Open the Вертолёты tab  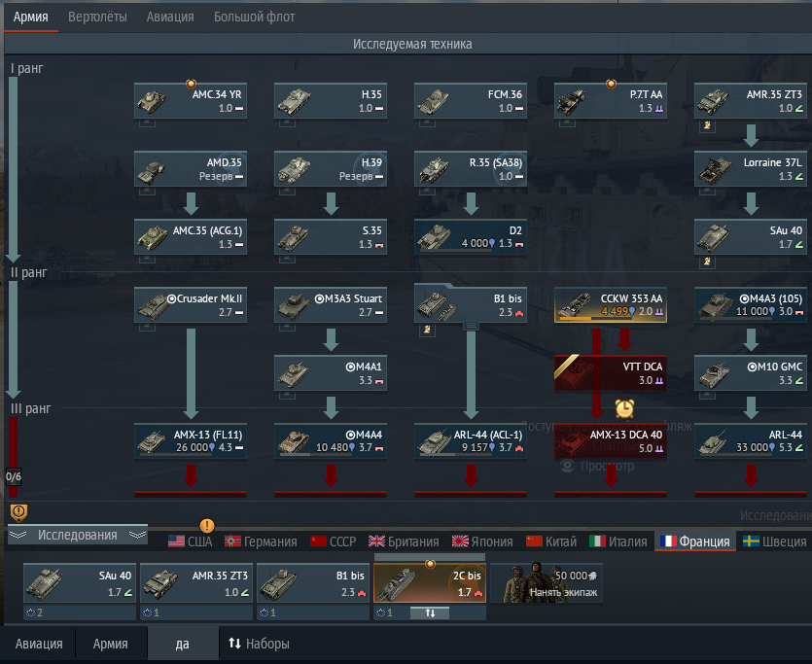pyautogui.click(x=97, y=17)
